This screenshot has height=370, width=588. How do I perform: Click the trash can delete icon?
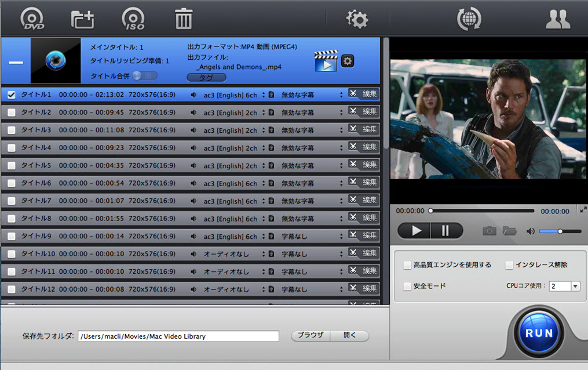(184, 19)
